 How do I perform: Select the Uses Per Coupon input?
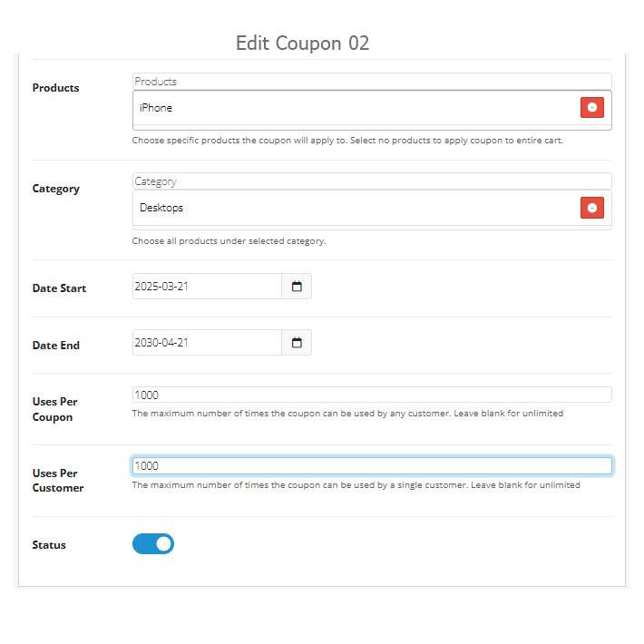[372, 395]
